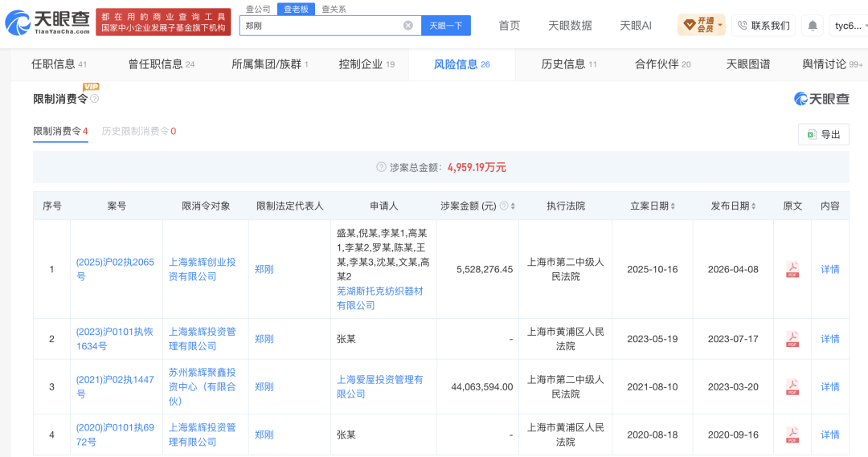Sort by 涉案金额 column arrows
The image size is (868, 457).
pyautogui.click(x=513, y=206)
